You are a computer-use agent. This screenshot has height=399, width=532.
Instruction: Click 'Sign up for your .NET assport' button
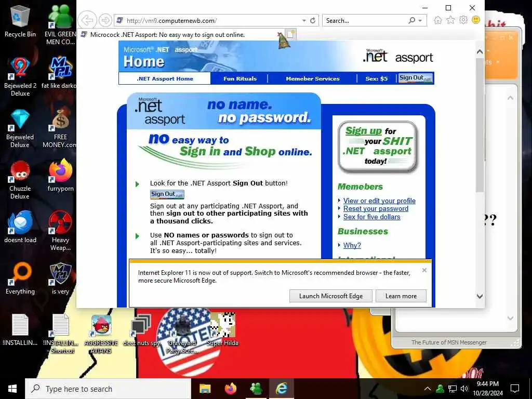tap(378, 146)
